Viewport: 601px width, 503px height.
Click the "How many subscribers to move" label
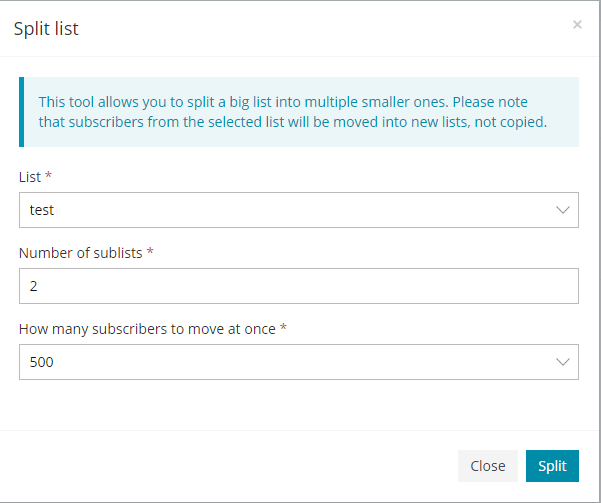(147, 328)
